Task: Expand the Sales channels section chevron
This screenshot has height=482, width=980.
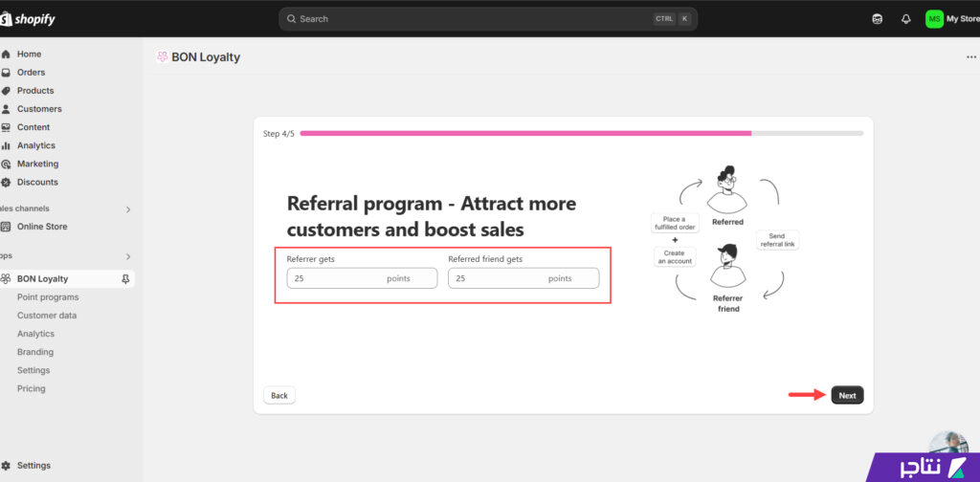Action: point(128,209)
